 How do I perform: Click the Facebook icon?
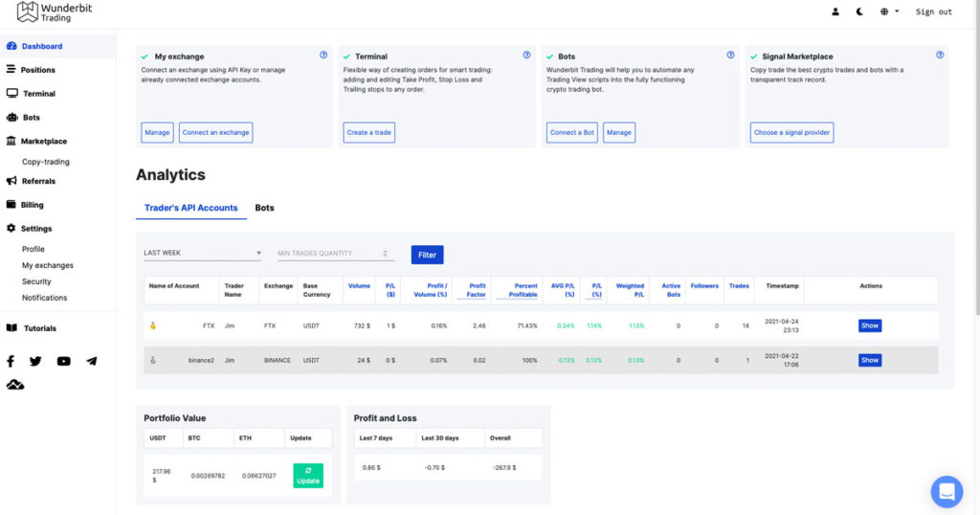[11, 361]
